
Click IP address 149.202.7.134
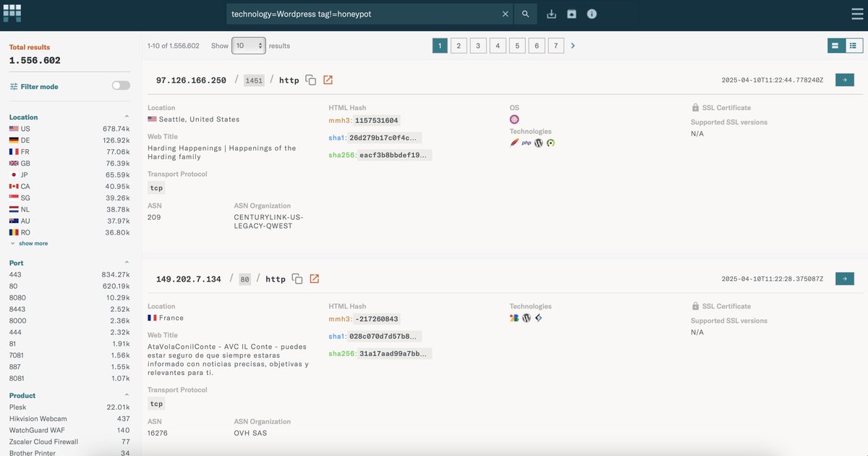189,279
